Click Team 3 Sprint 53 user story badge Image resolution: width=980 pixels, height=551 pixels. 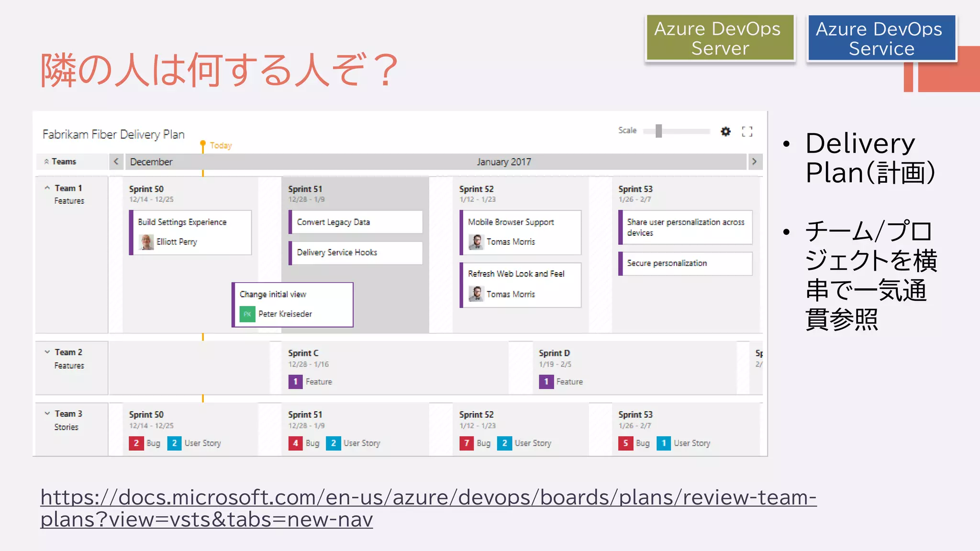pos(664,443)
